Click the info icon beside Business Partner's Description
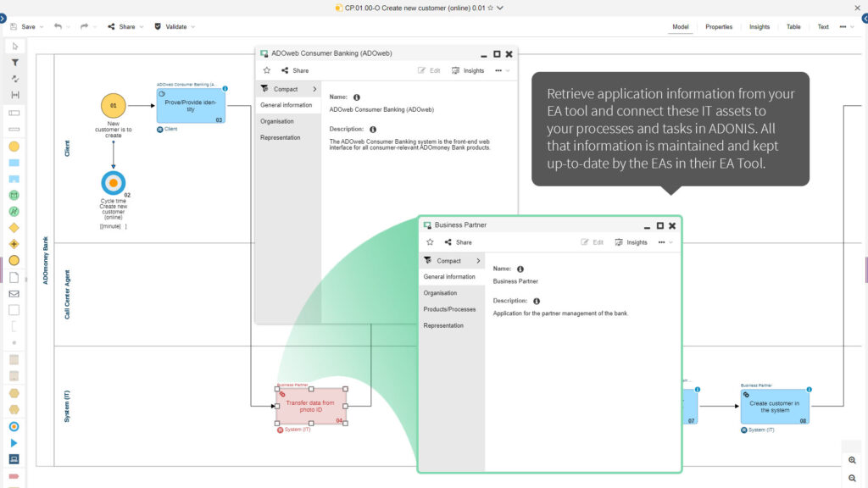The height and width of the screenshot is (488, 868). [x=537, y=301]
